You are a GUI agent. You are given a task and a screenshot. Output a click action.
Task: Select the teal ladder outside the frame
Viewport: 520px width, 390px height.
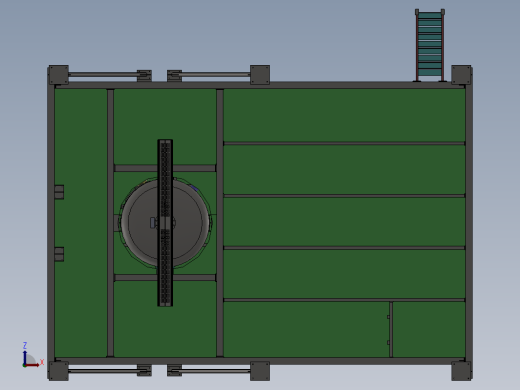pyautogui.click(x=430, y=45)
